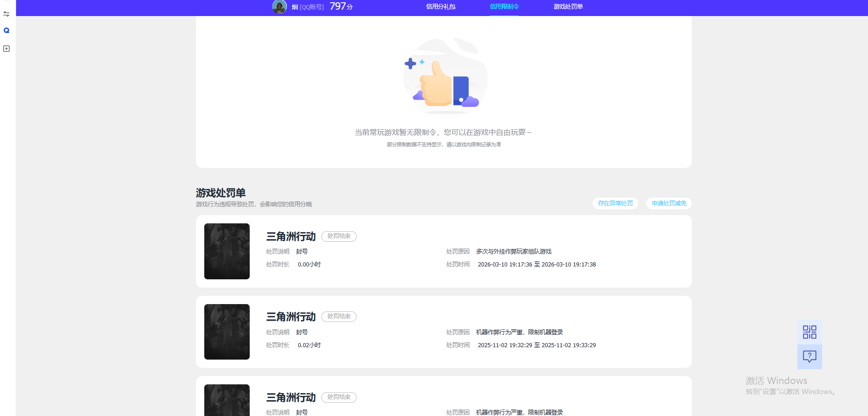Click the plus box icon in left sidebar

(6, 49)
